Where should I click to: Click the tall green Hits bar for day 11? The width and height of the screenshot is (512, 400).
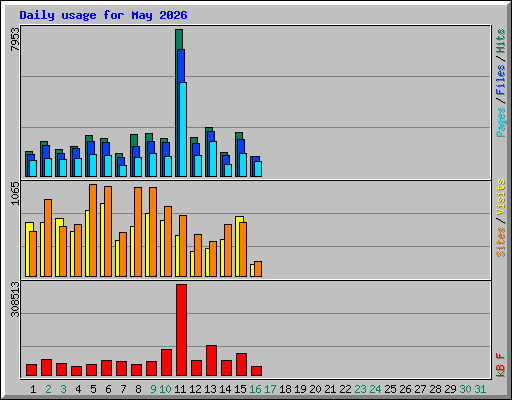tap(179, 39)
